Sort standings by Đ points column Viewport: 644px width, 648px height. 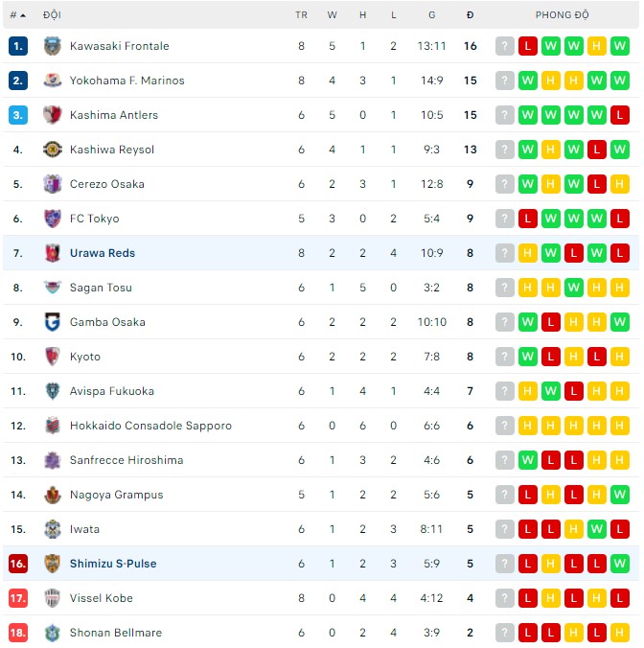tap(470, 15)
